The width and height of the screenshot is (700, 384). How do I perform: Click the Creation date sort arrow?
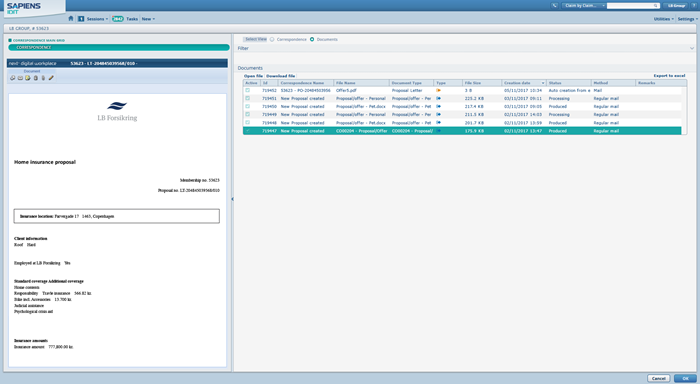(x=543, y=83)
